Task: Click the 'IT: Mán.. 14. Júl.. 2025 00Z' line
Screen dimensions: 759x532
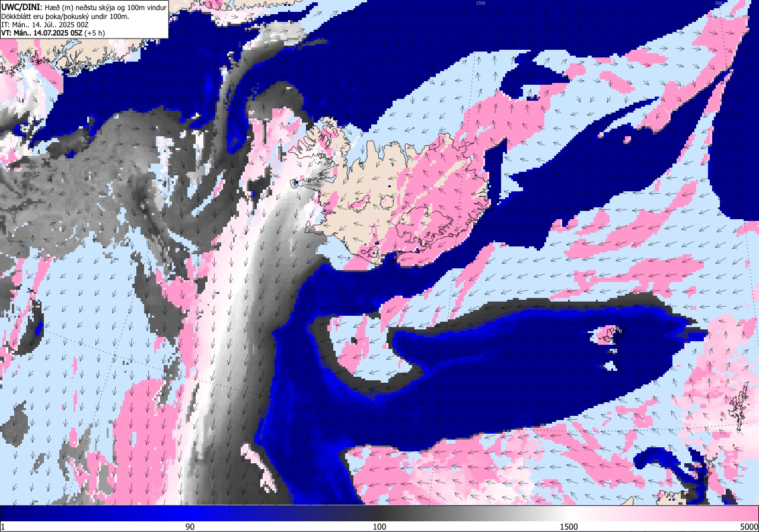Action: (44, 24)
